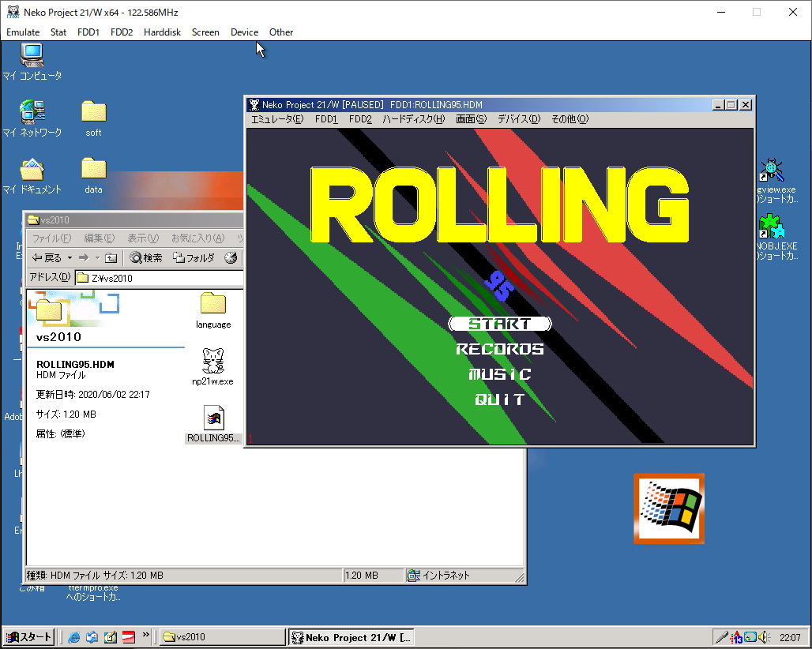812x649 pixels.
Task: Open the Device menu
Action: pos(244,32)
